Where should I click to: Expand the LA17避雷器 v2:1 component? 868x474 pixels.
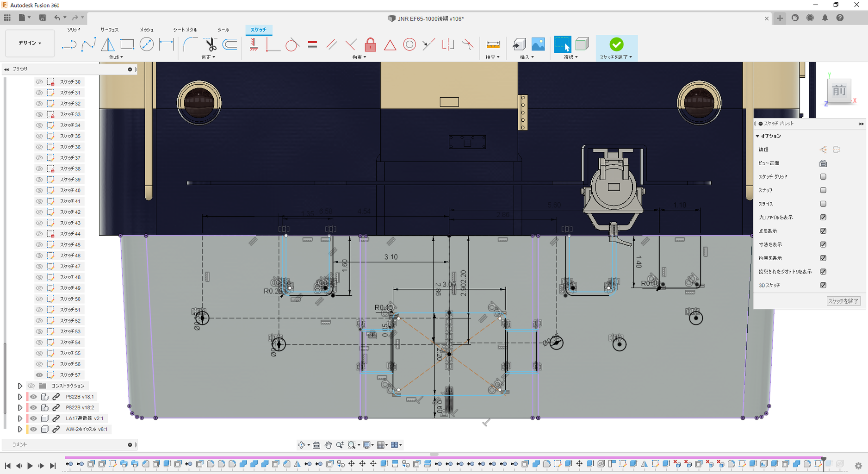(x=20, y=418)
